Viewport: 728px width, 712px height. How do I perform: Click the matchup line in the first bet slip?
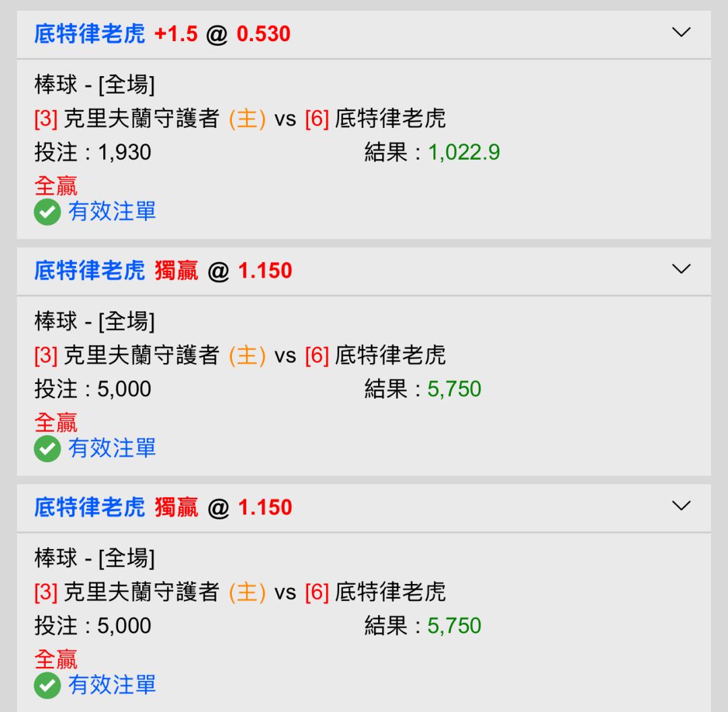tap(240, 119)
